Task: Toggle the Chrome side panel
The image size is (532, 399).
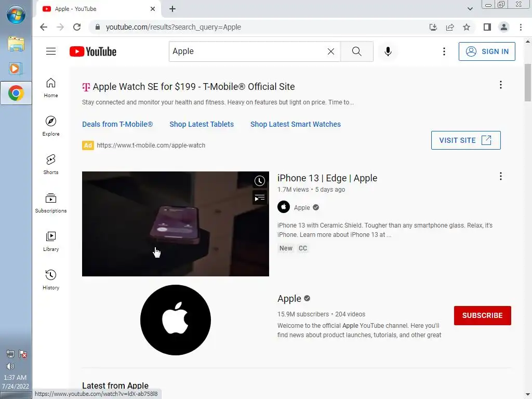Action: (487, 27)
